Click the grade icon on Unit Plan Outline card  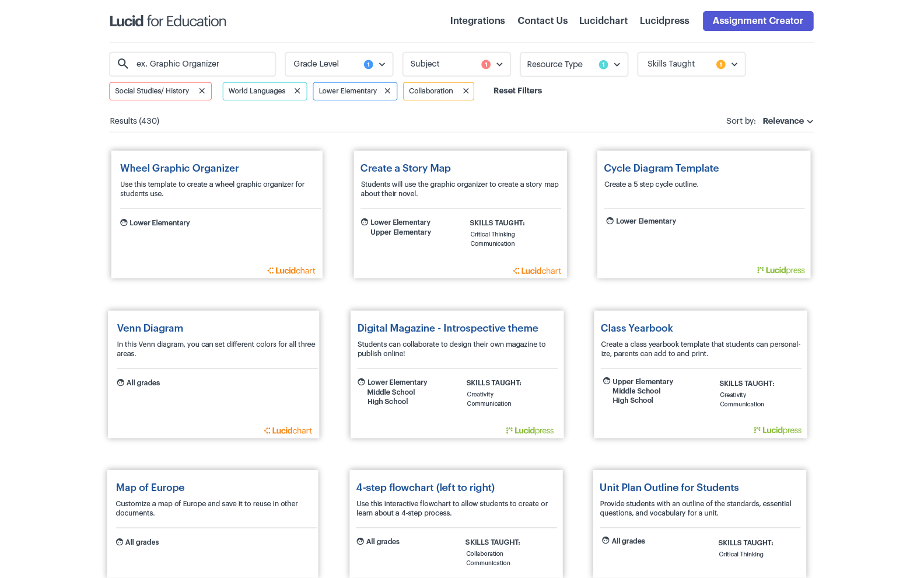[x=605, y=541]
